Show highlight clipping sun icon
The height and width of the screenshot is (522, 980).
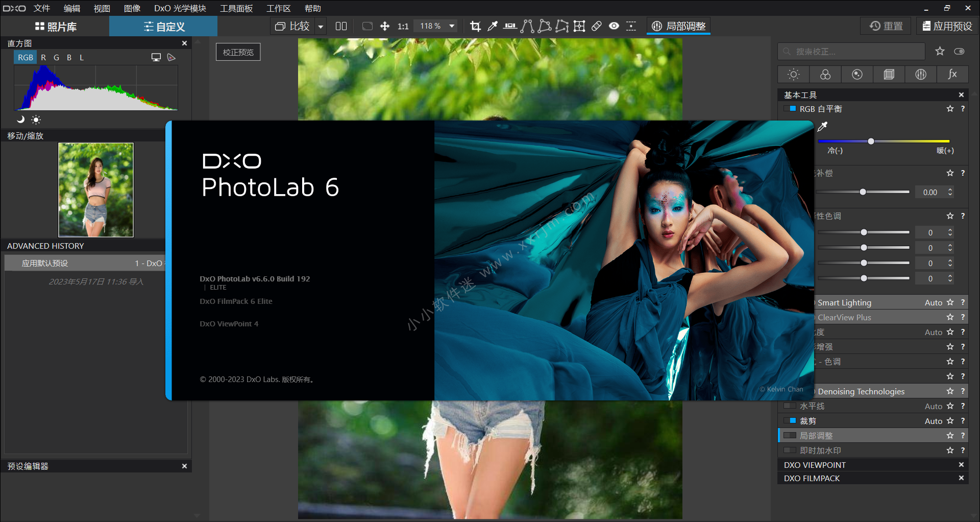pos(36,120)
